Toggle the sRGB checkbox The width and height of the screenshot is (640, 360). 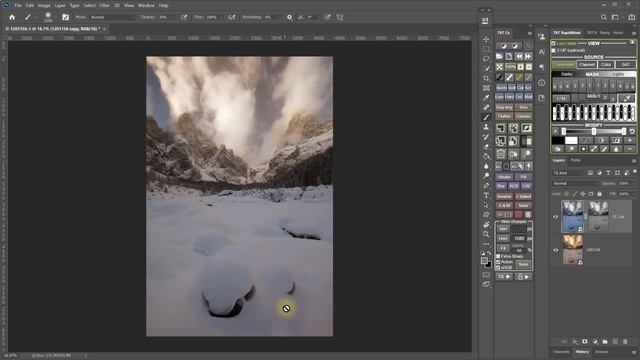pos(498,267)
